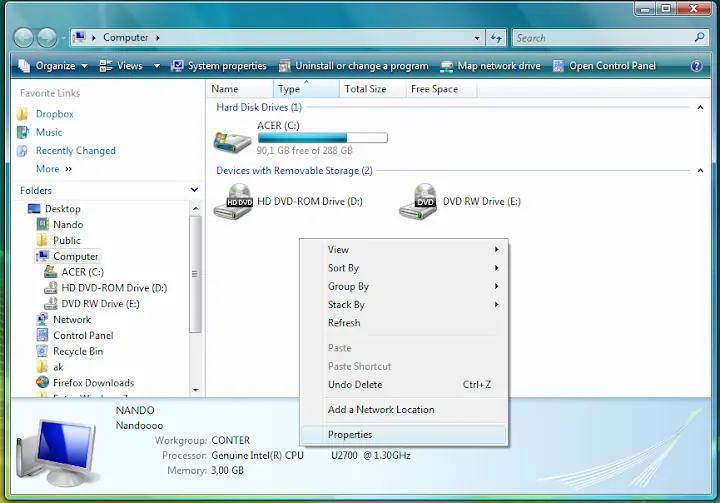Select Computer in the folder tree

pyautogui.click(x=68, y=256)
